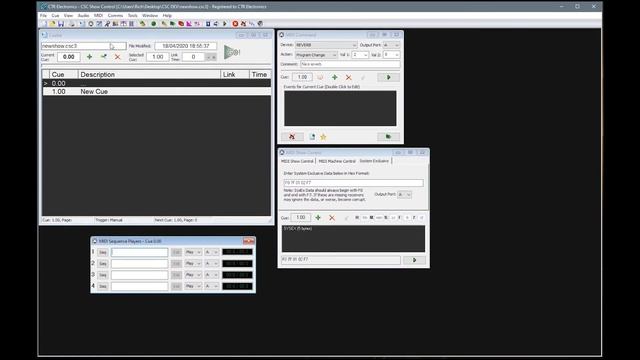Click the Comment field in MIDI Command

[350, 64]
